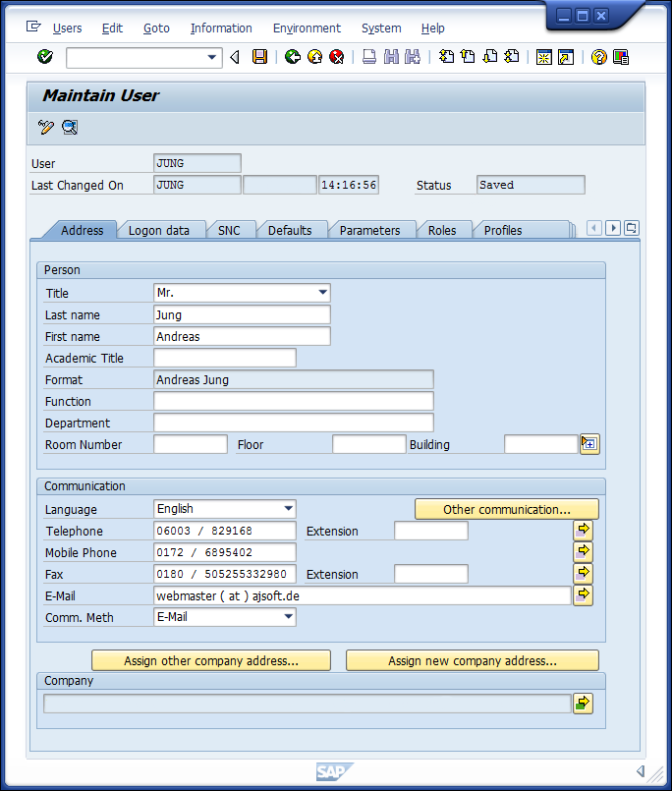The height and width of the screenshot is (791, 672).
Task: Open the Title dropdown showing Mr.
Action: point(323,293)
